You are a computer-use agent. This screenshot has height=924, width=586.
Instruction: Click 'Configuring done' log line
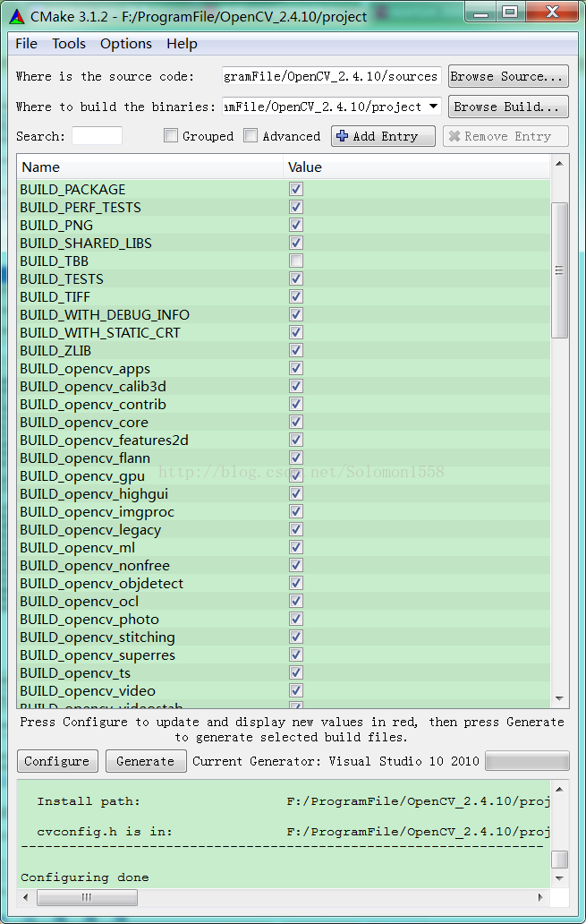(x=85, y=877)
